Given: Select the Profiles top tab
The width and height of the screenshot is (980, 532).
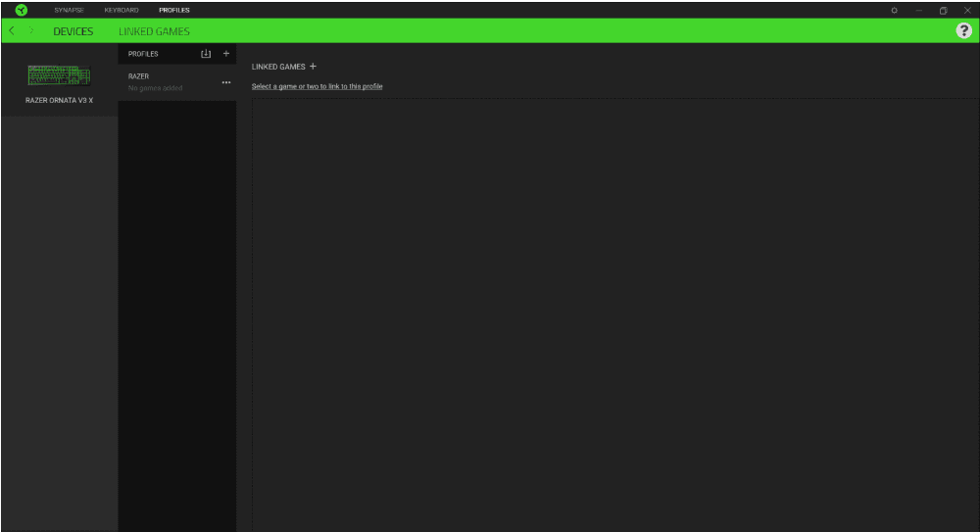Looking at the screenshot, I should coord(174,10).
